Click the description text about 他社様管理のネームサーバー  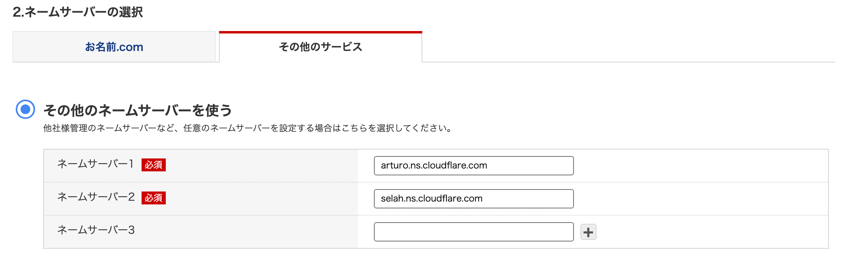[248, 128]
